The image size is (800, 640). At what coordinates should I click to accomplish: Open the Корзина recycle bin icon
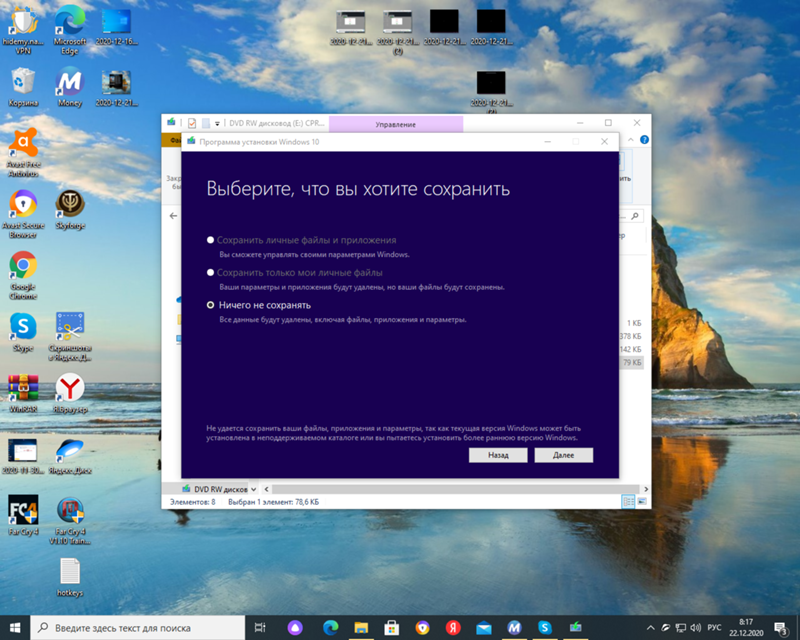point(23,87)
